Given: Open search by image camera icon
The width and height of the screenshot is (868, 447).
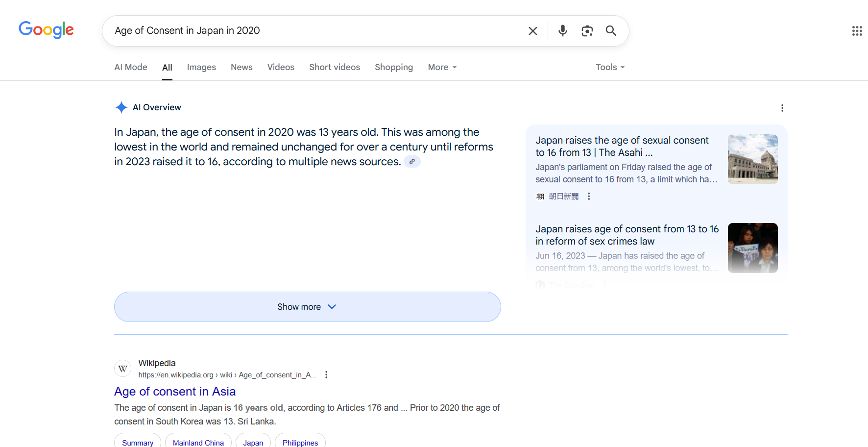Looking at the screenshot, I should [587, 31].
